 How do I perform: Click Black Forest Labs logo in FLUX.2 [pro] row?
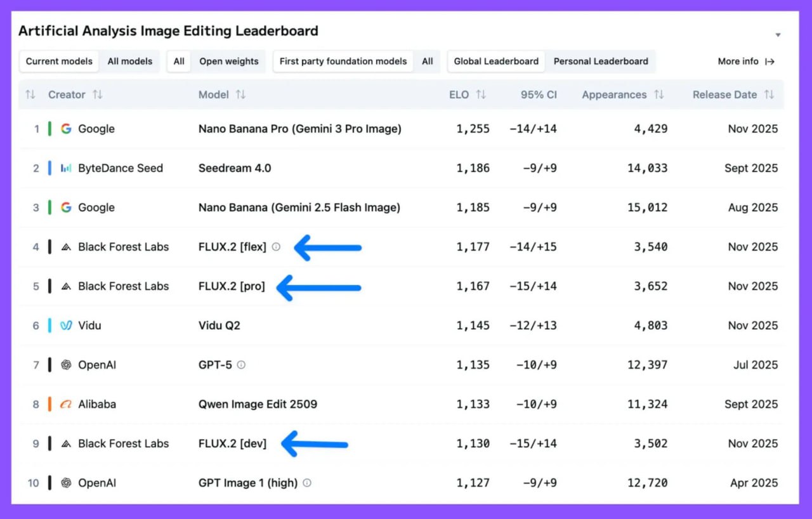pos(66,286)
